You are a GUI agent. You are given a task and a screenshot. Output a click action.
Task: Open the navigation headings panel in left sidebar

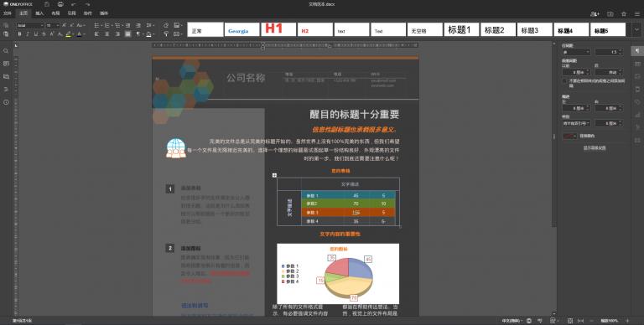6,89
